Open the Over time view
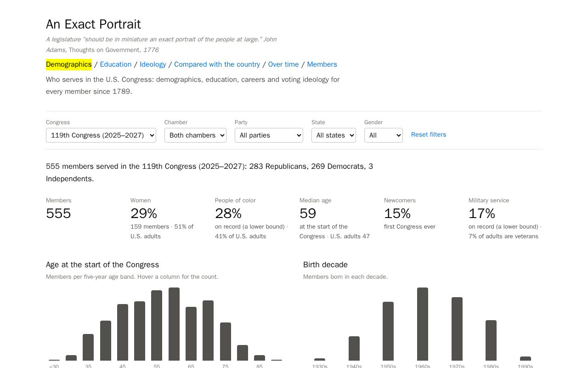 coord(283,64)
